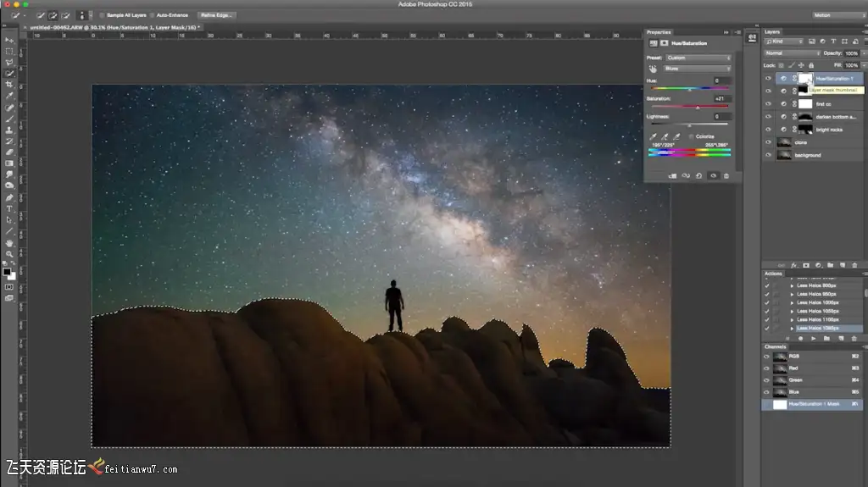This screenshot has width=868, height=487.
Task: Click the Refine Edge button
Action: (216, 15)
